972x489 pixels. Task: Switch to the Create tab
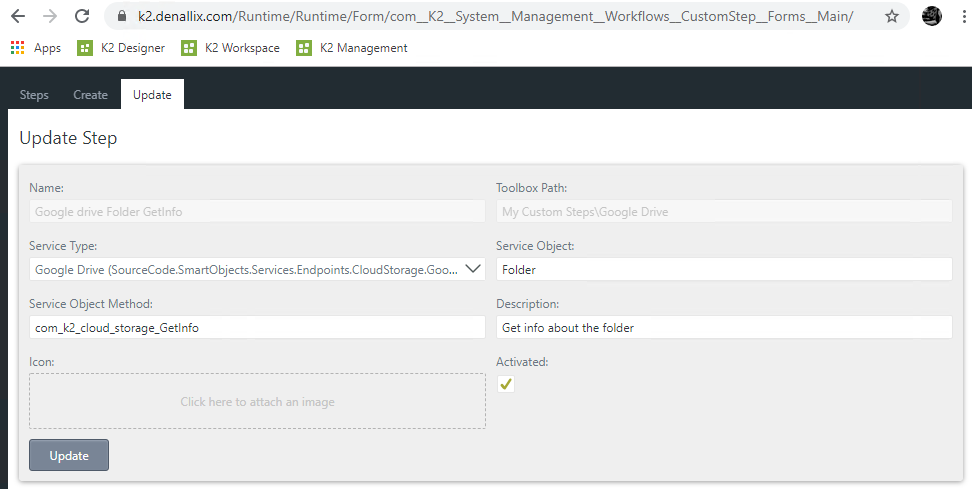(90, 95)
